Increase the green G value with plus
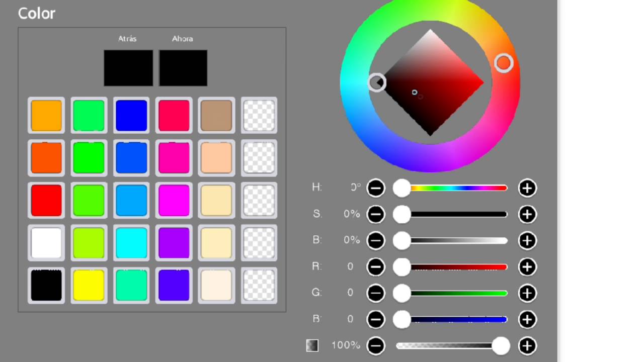 [527, 293]
